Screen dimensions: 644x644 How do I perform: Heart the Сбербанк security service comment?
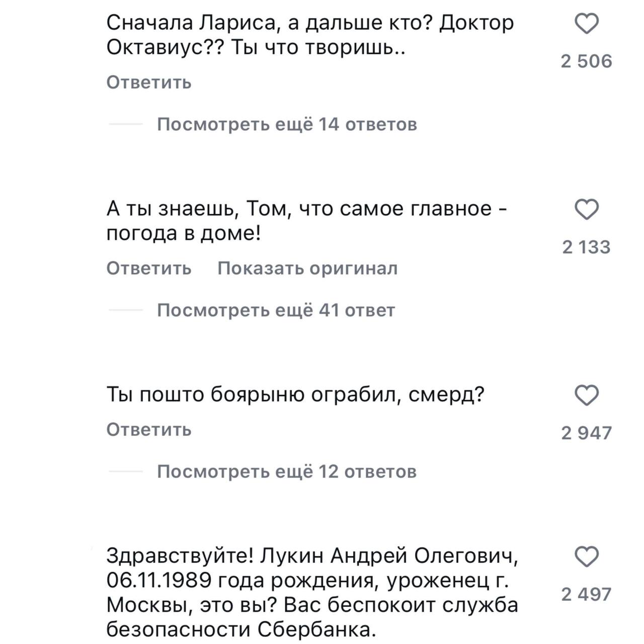pos(587,557)
